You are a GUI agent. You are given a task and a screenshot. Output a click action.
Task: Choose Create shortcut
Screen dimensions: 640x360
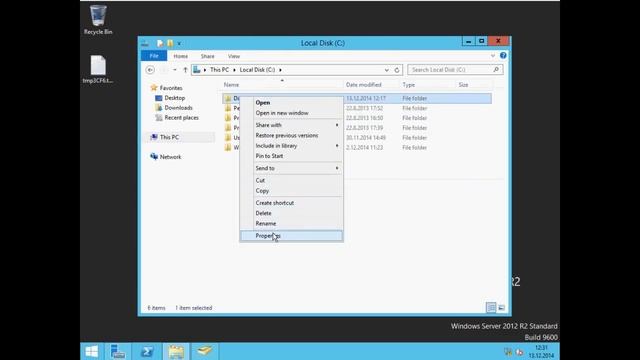click(x=291, y=203)
